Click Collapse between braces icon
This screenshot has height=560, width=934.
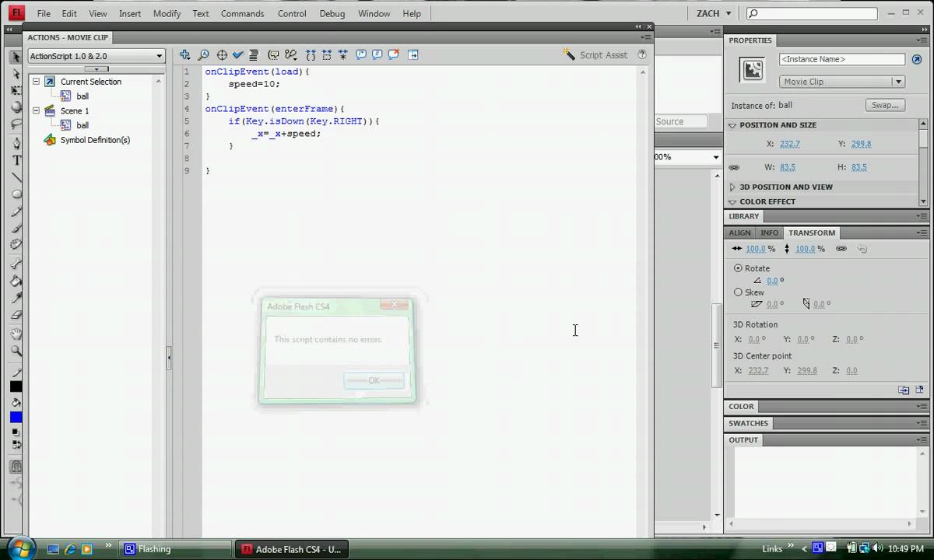pyautogui.click(x=311, y=55)
